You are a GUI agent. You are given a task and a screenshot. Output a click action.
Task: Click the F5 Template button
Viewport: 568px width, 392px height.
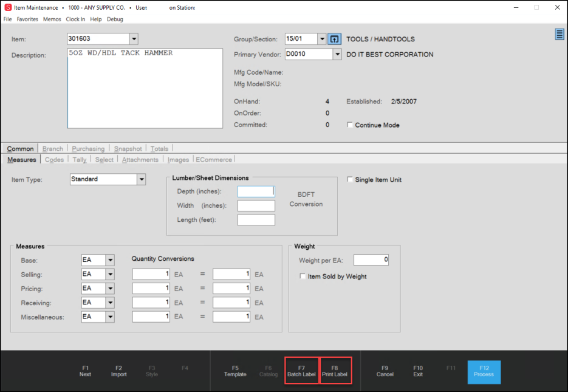click(235, 371)
